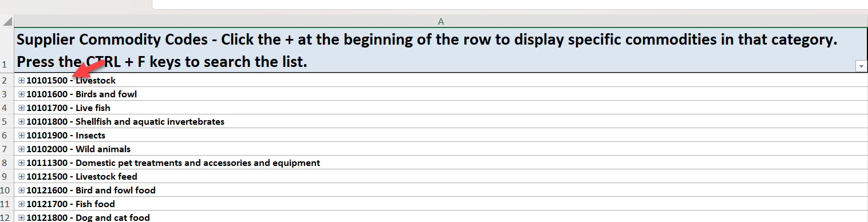Click the select-all corner triangle

[7, 22]
